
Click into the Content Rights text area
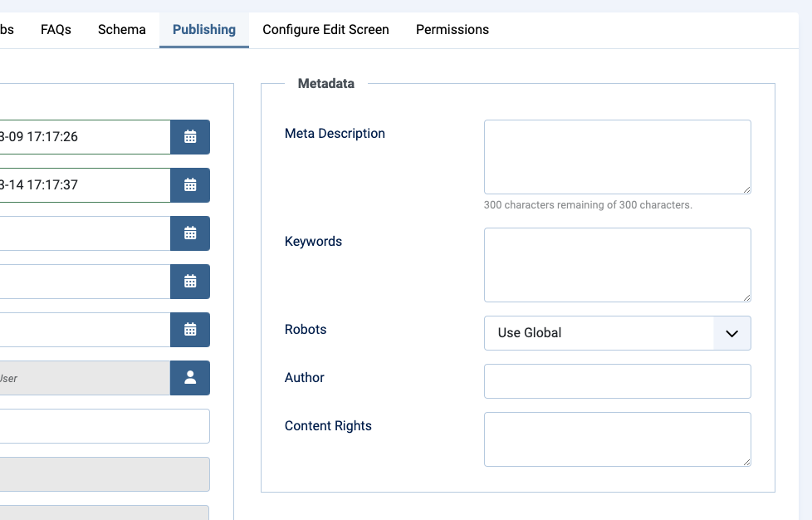click(617, 439)
